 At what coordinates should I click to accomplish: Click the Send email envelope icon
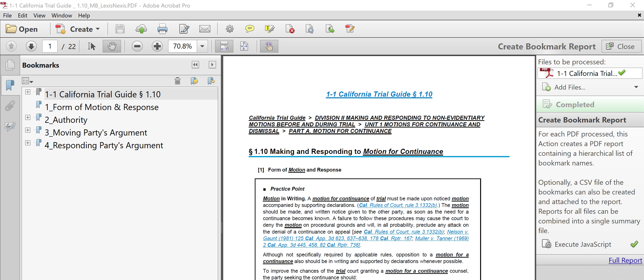[204, 29]
